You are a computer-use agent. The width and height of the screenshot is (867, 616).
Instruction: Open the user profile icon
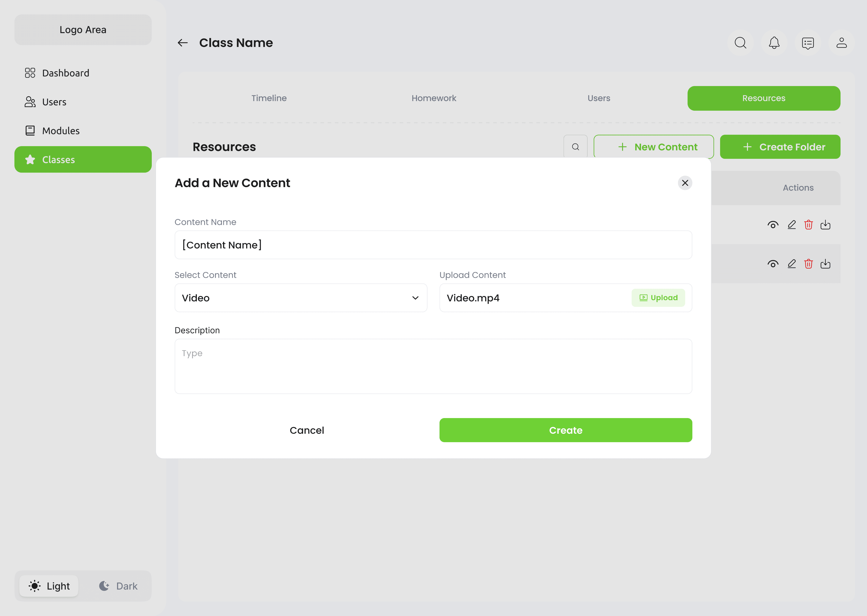841,43
